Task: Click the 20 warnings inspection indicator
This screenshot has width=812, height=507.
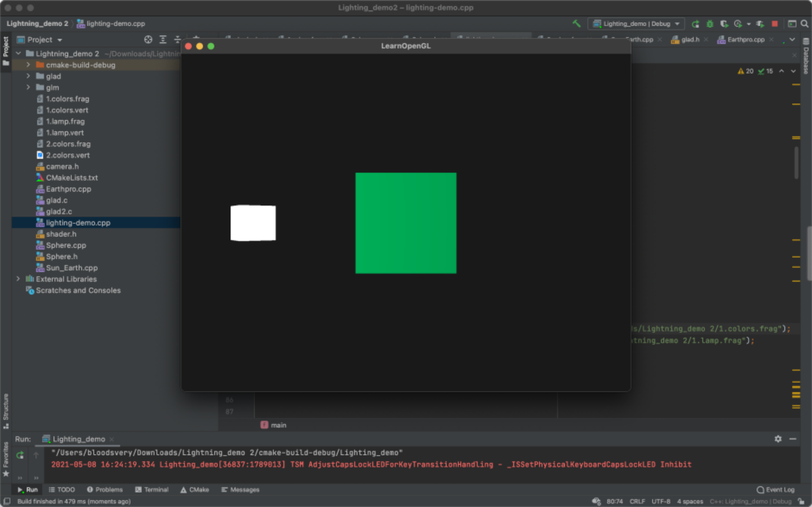Action: 745,71
